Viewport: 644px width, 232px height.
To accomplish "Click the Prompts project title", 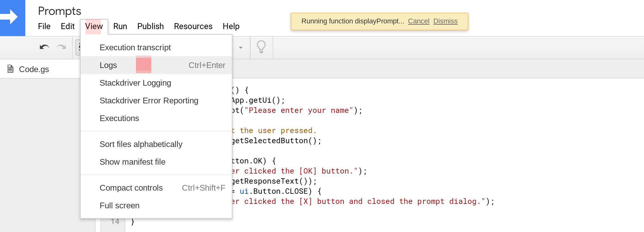I will [x=59, y=11].
